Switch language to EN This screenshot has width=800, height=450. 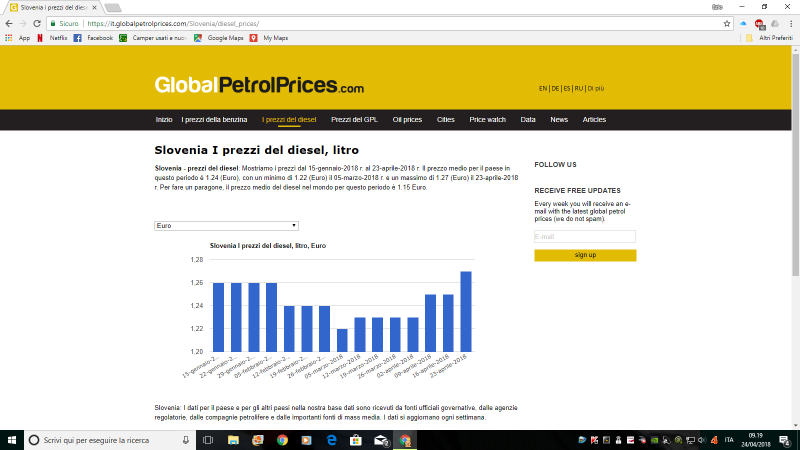542,89
